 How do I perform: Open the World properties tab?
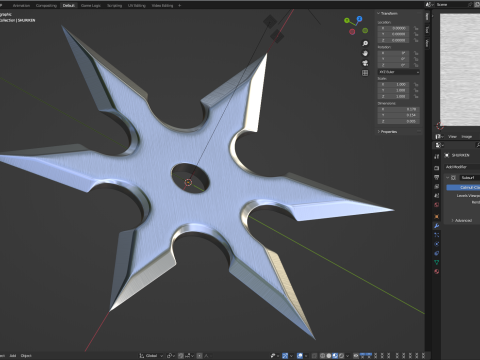(x=437, y=205)
